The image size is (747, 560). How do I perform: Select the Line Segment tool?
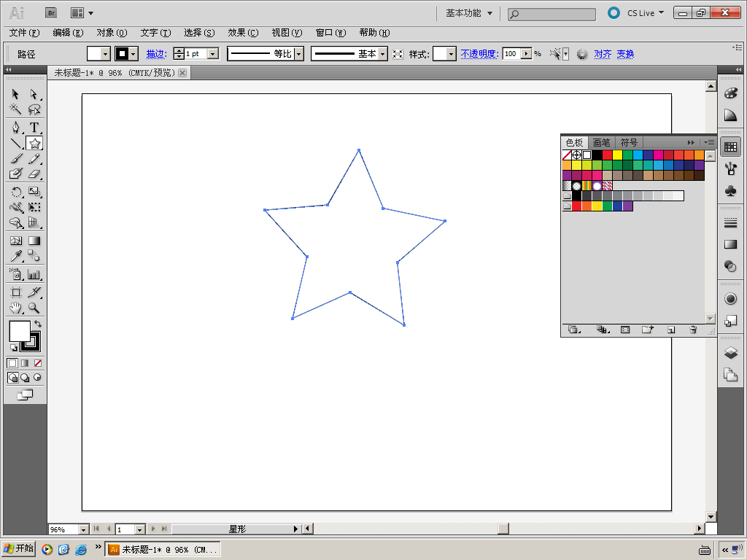pyautogui.click(x=16, y=144)
